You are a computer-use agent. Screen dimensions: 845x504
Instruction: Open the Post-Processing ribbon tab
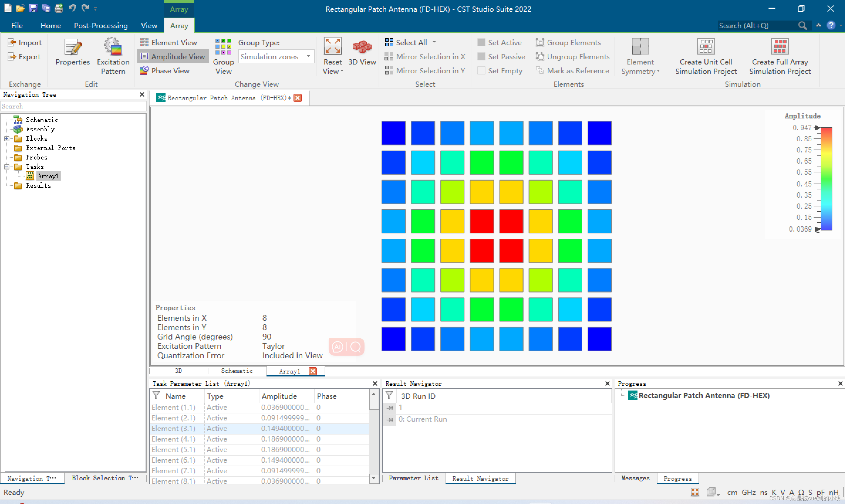point(101,26)
